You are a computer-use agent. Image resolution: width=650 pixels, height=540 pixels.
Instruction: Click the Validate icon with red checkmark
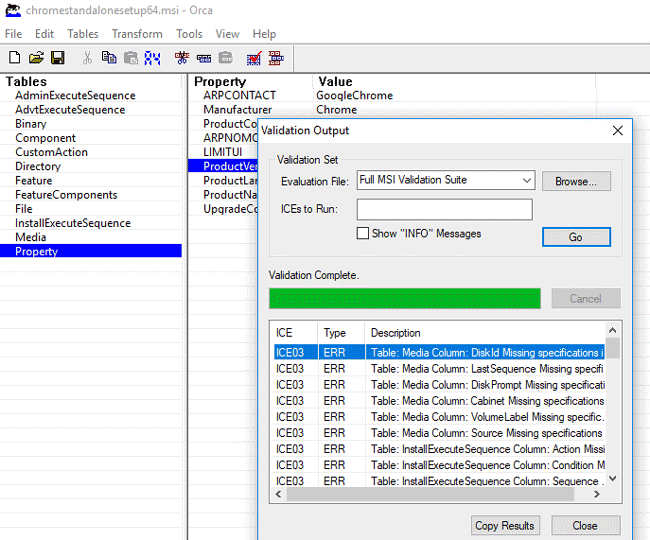coord(254,58)
